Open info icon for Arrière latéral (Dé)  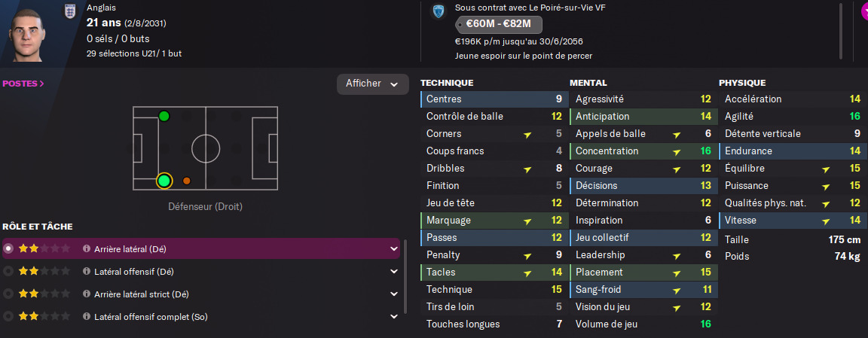87,248
